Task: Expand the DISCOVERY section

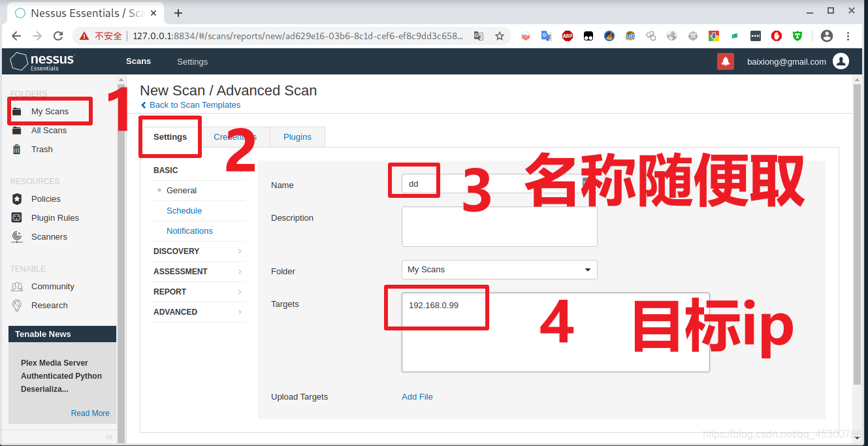Action: [x=199, y=251]
